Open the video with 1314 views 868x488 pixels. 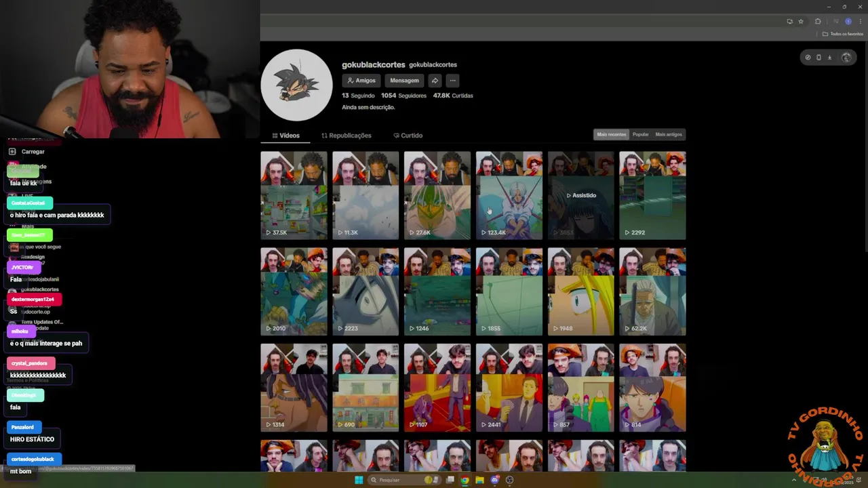coord(294,388)
